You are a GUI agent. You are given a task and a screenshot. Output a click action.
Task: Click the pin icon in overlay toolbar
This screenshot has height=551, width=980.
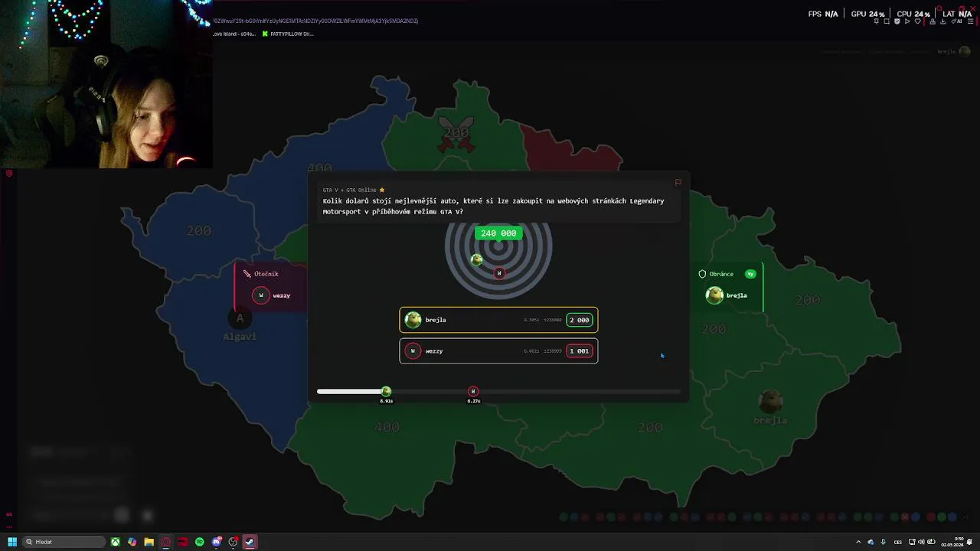[x=877, y=21]
